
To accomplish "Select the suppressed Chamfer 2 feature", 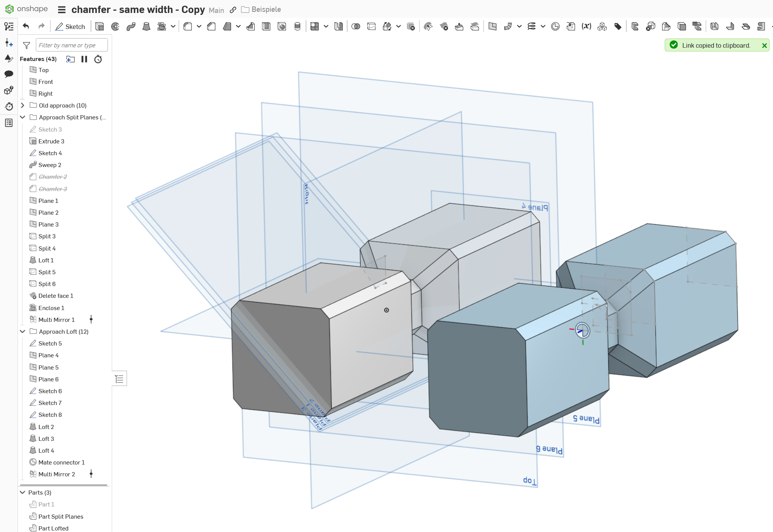I will point(53,177).
